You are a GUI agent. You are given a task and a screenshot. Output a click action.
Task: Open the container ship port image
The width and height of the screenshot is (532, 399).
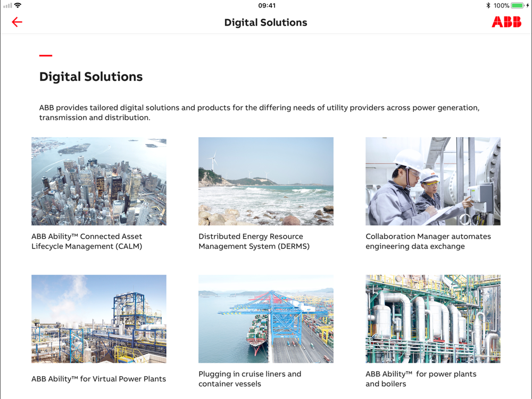(x=266, y=319)
